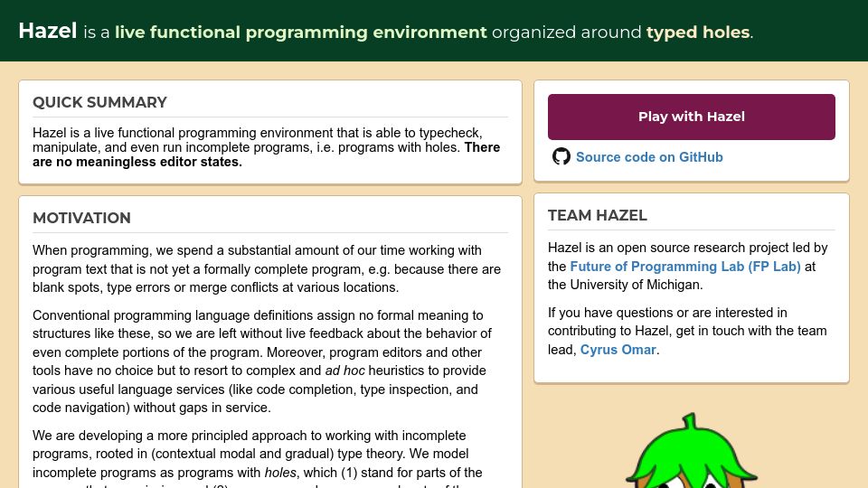Open the Future of Programming Lab link
868x488 pixels.
tap(685, 266)
